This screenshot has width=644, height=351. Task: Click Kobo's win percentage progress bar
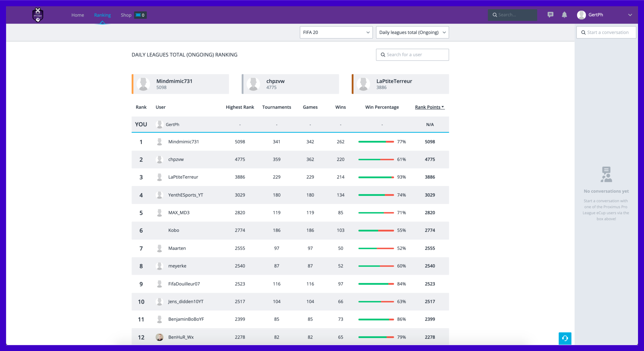click(376, 230)
